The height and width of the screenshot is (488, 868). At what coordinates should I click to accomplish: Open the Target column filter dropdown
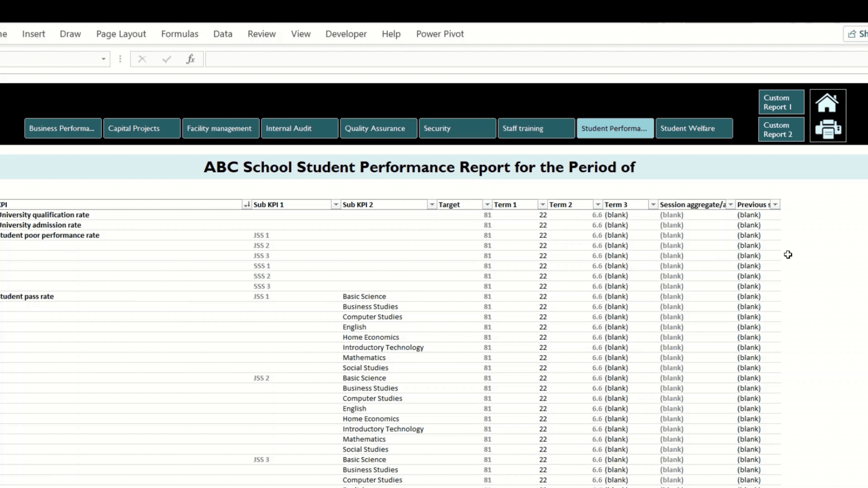[487, 205]
